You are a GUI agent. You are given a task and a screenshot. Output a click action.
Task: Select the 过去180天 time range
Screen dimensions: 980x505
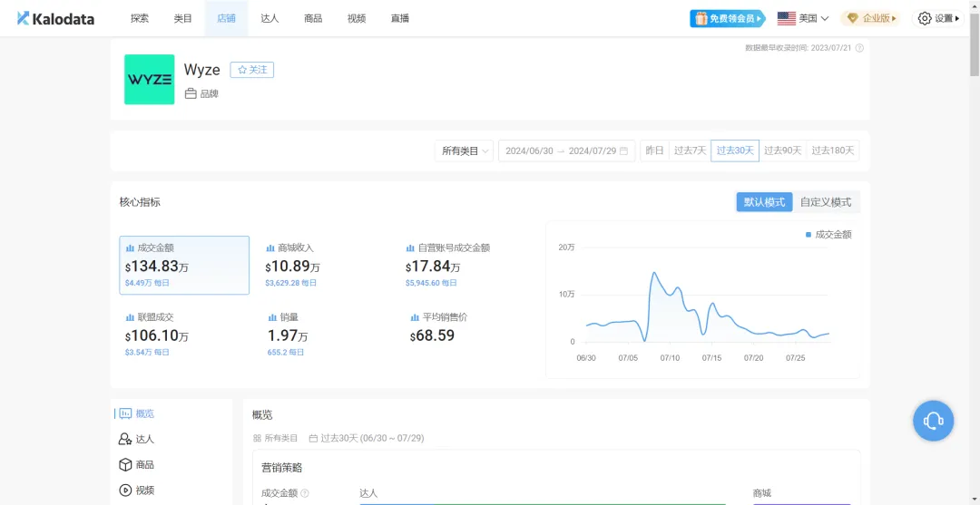(832, 151)
